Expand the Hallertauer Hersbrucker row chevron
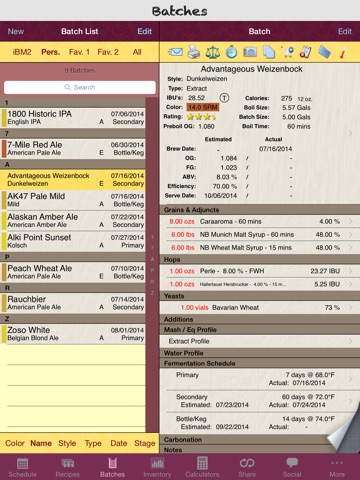 click(x=350, y=284)
